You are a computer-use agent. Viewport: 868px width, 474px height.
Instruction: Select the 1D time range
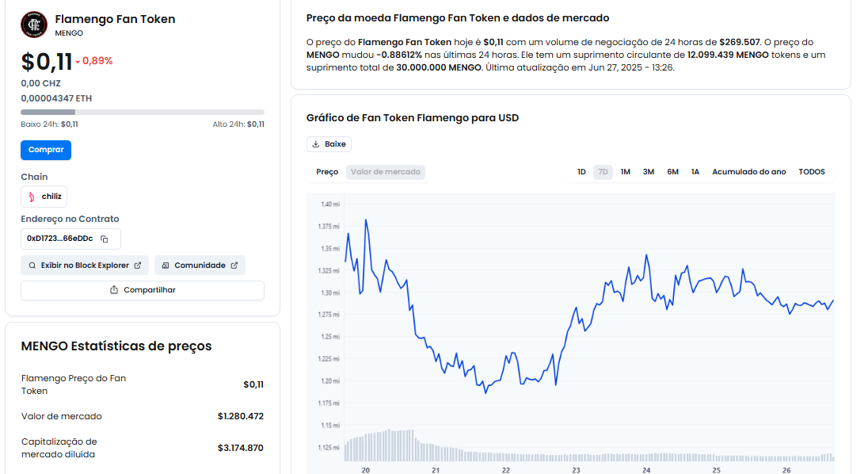point(581,172)
